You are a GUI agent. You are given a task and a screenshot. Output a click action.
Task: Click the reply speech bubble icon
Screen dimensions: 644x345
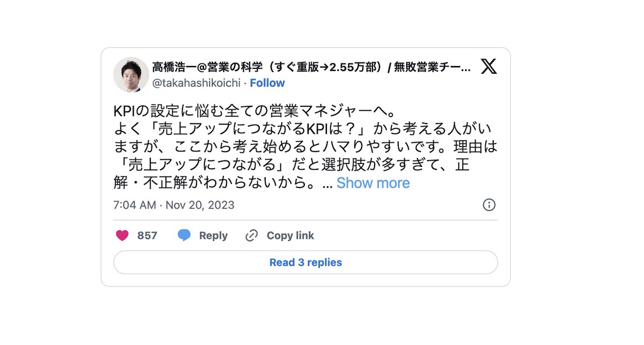click(x=184, y=235)
